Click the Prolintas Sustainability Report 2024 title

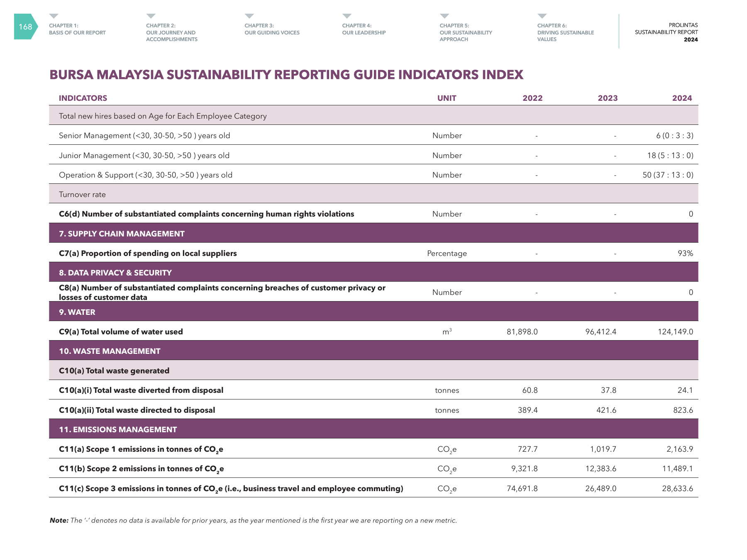pyautogui.click(x=666, y=32)
